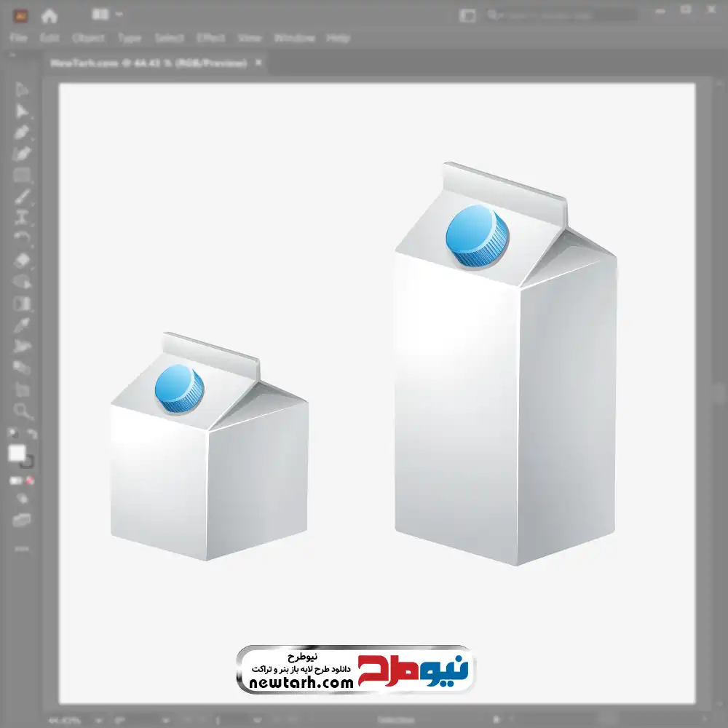Open the File menu
This screenshot has width=728, height=728.
coord(19,39)
